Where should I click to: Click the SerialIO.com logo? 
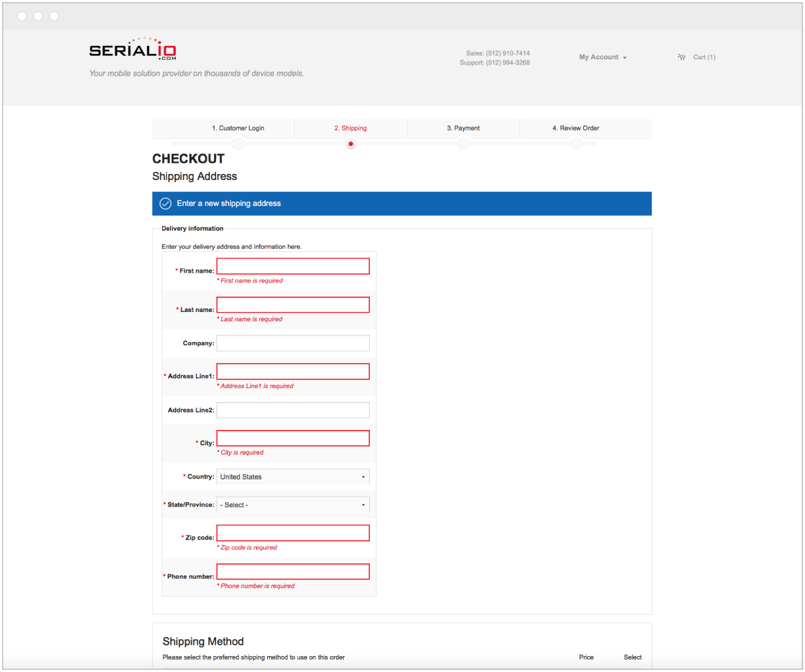133,49
